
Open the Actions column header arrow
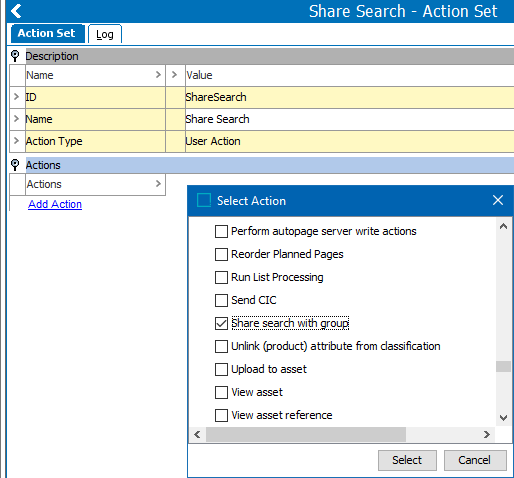[158, 184]
